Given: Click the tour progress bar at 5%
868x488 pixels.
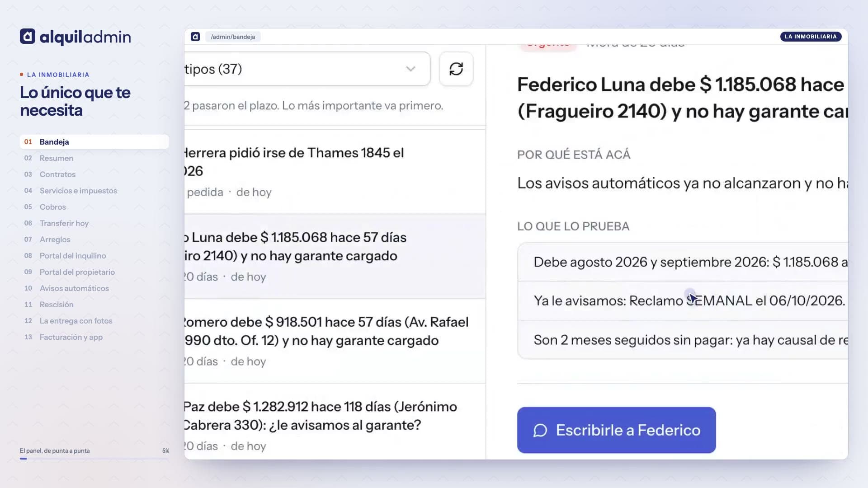Looking at the screenshot, I should (x=94, y=459).
